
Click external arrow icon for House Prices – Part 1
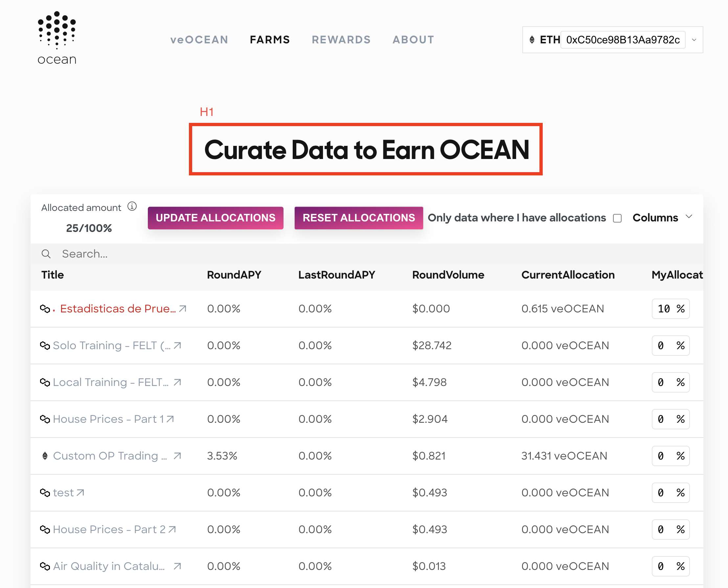pos(170,419)
